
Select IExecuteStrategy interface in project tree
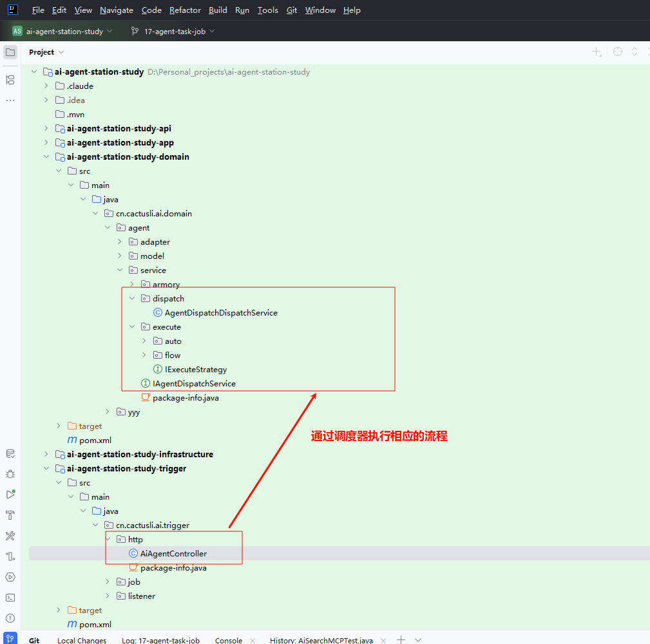[x=196, y=370]
